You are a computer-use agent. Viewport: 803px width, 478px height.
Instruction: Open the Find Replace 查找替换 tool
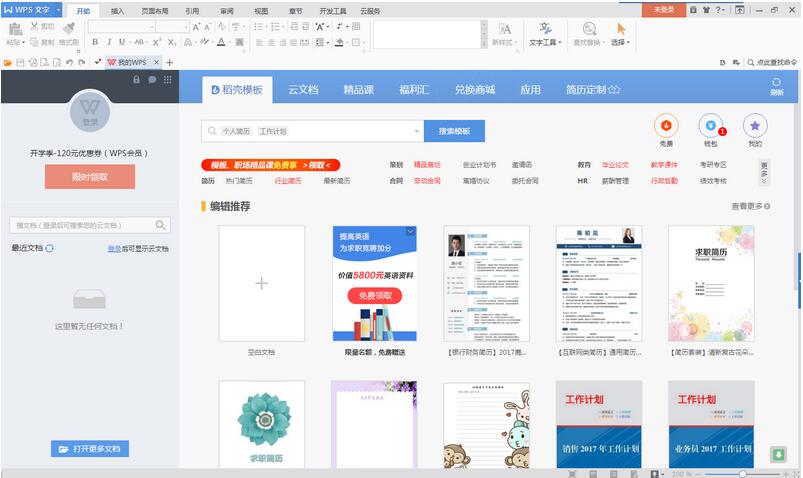coord(589,34)
